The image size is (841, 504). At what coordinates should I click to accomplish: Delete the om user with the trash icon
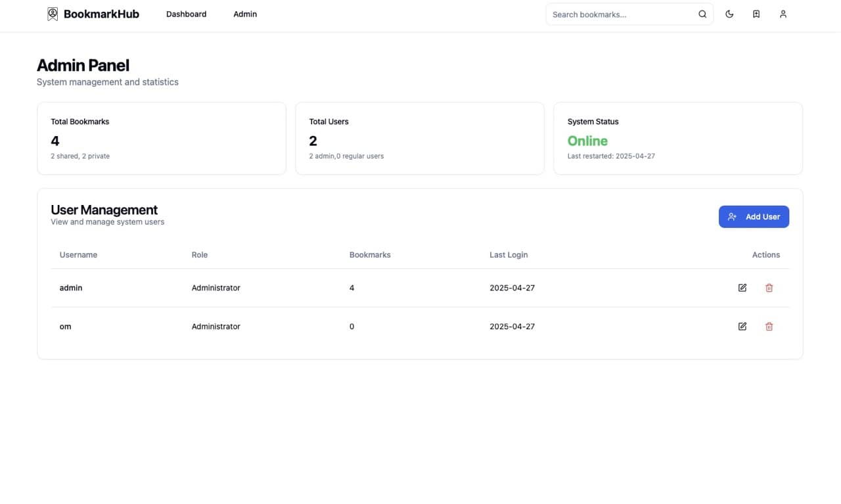pos(769,327)
